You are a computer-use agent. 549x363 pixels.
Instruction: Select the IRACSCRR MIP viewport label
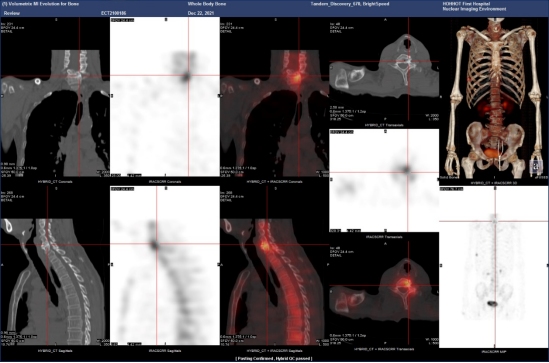(x=494, y=351)
